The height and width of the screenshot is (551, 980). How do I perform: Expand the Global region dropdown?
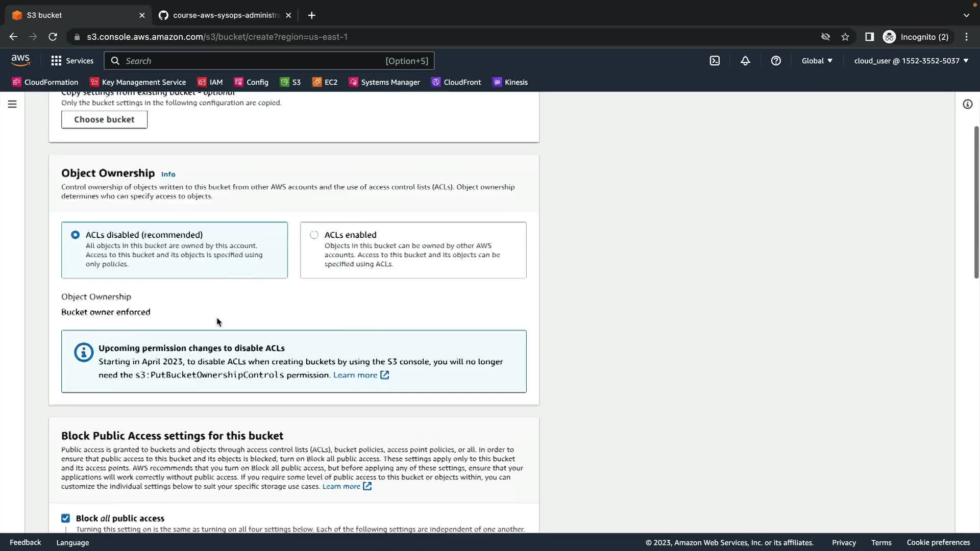[x=817, y=61]
